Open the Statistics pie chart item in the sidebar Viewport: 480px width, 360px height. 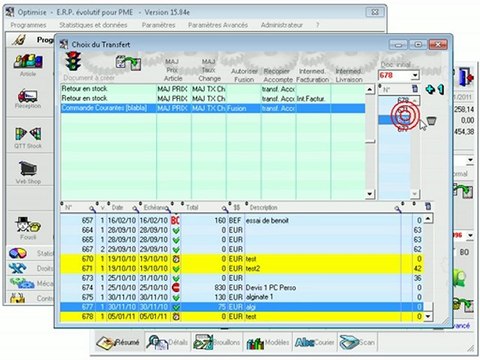(x=17, y=253)
